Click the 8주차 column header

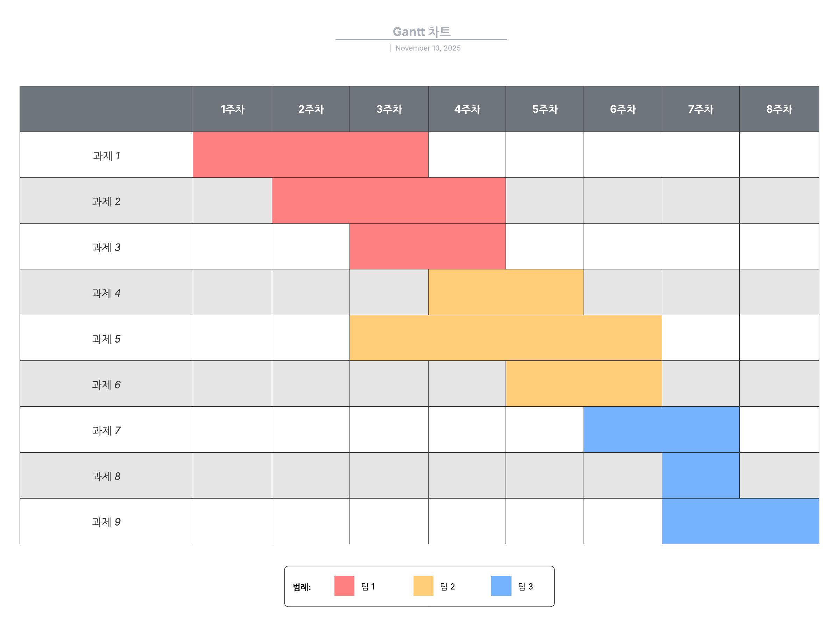coord(779,109)
